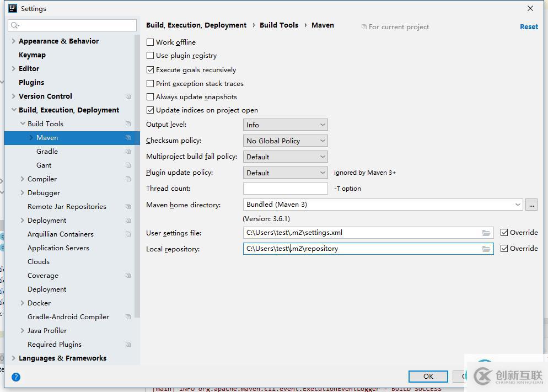Uncheck Update indices on project open

point(151,110)
